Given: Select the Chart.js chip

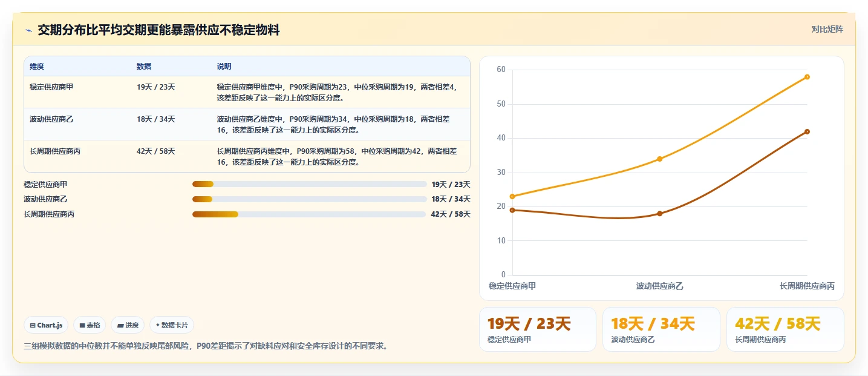Looking at the screenshot, I should [x=47, y=325].
